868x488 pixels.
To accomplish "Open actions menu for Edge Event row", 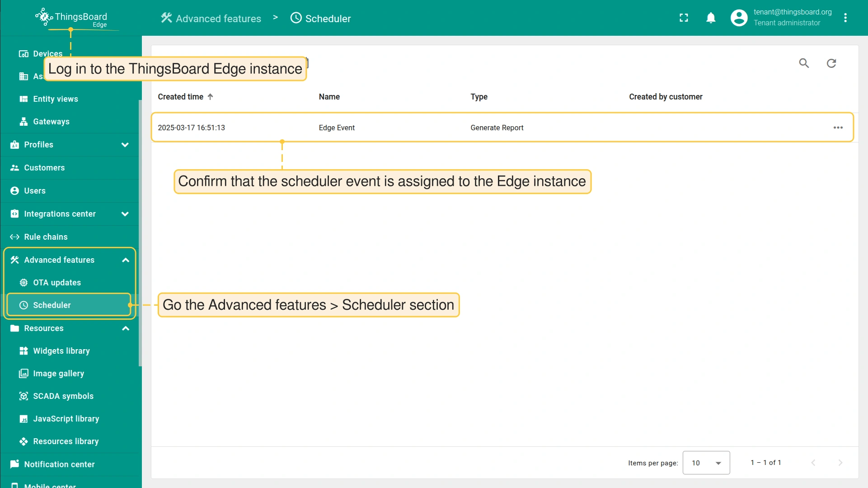I will coord(838,128).
